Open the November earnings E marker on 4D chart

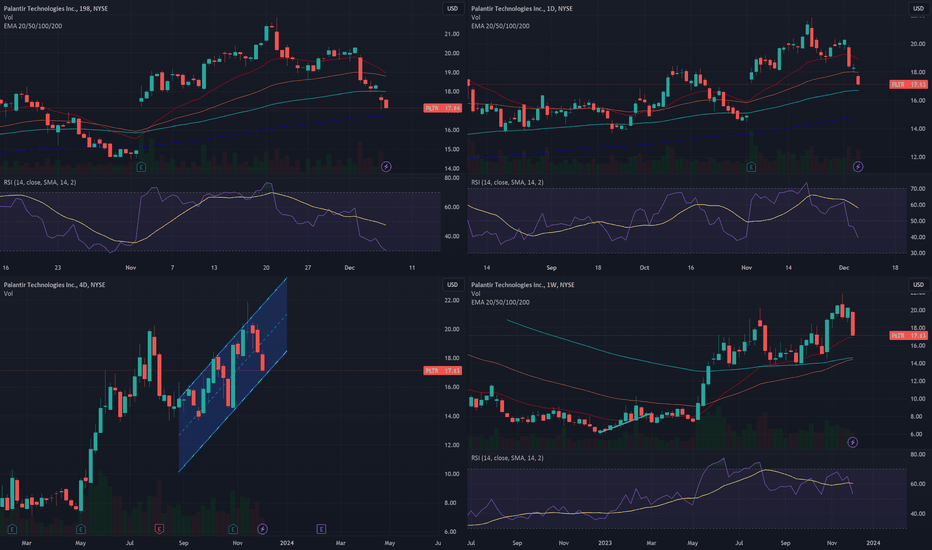click(x=233, y=529)
